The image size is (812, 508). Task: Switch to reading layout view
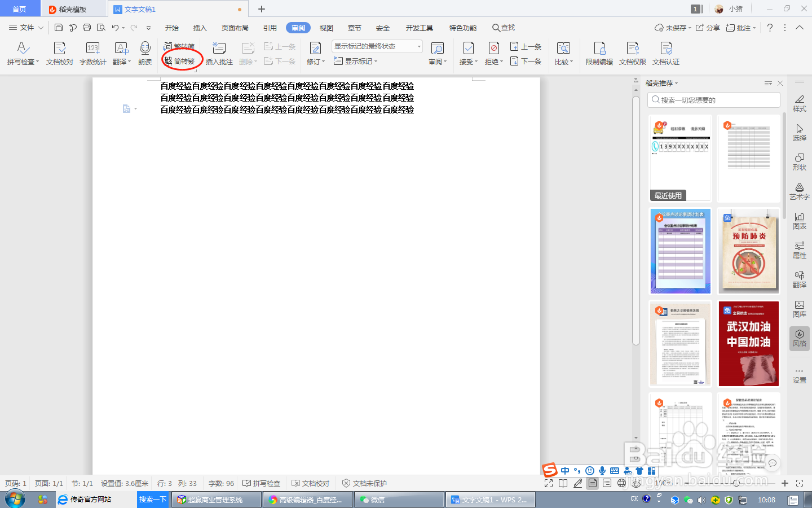coord(563,483)
